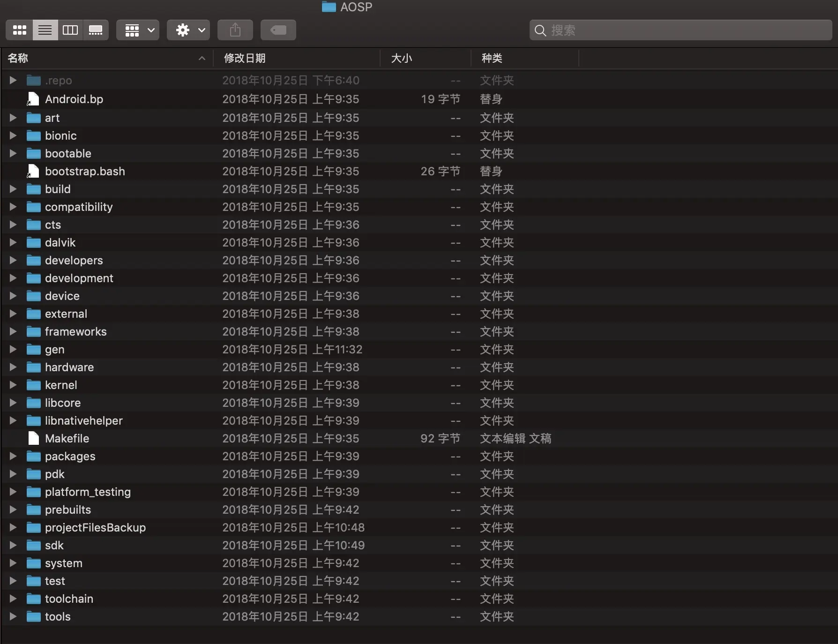Select the external folder icon

(x=34, y=314)
